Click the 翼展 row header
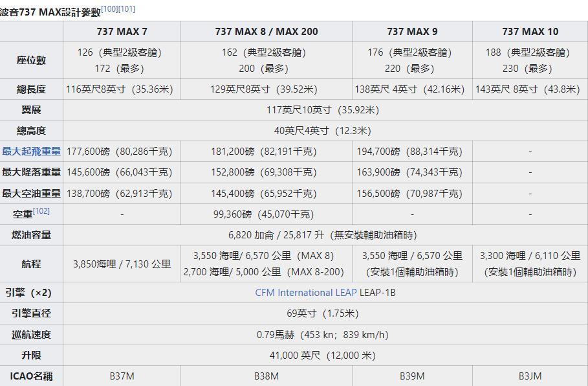The image size is (588, 386). click(31, 110)
